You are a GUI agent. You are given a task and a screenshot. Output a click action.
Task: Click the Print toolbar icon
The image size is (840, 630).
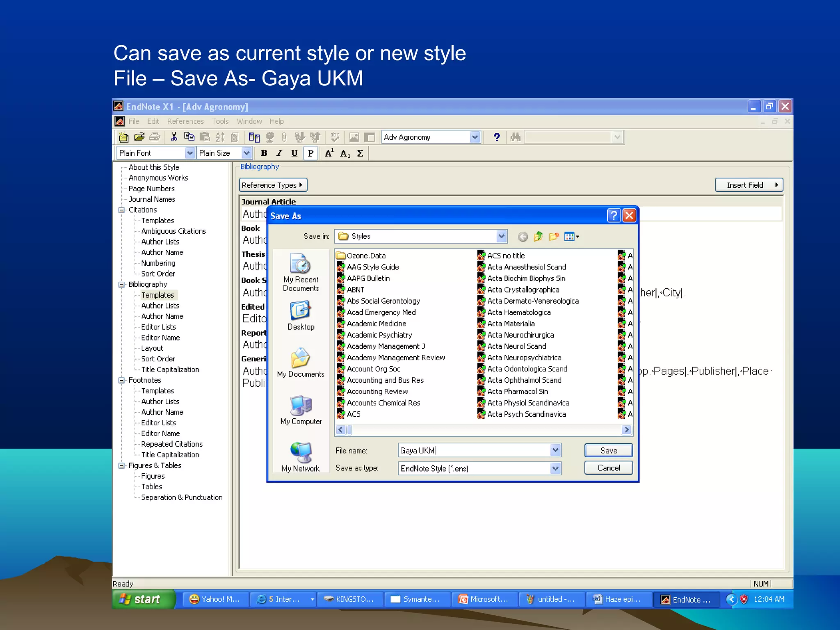coord(155,137)
